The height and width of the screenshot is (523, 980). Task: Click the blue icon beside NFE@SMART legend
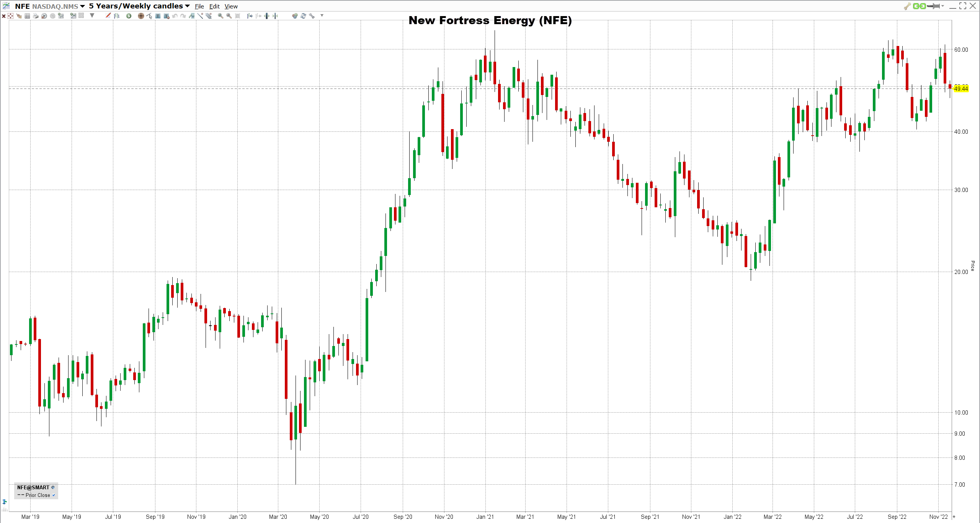pos(53,487)
